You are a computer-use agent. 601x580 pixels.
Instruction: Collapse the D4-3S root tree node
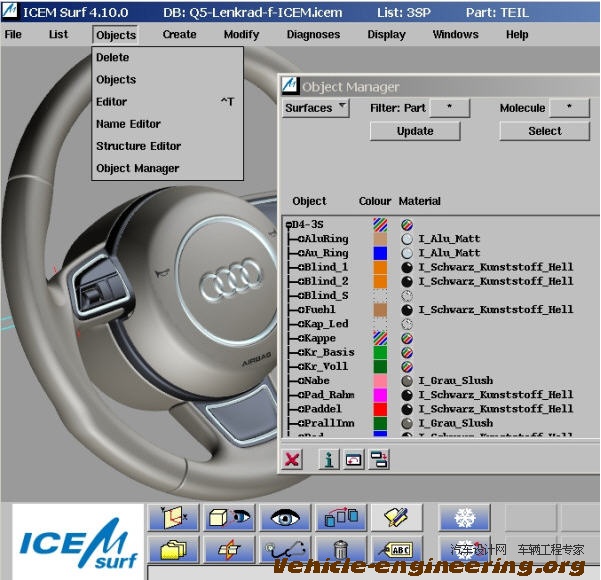tap(289, 225)
